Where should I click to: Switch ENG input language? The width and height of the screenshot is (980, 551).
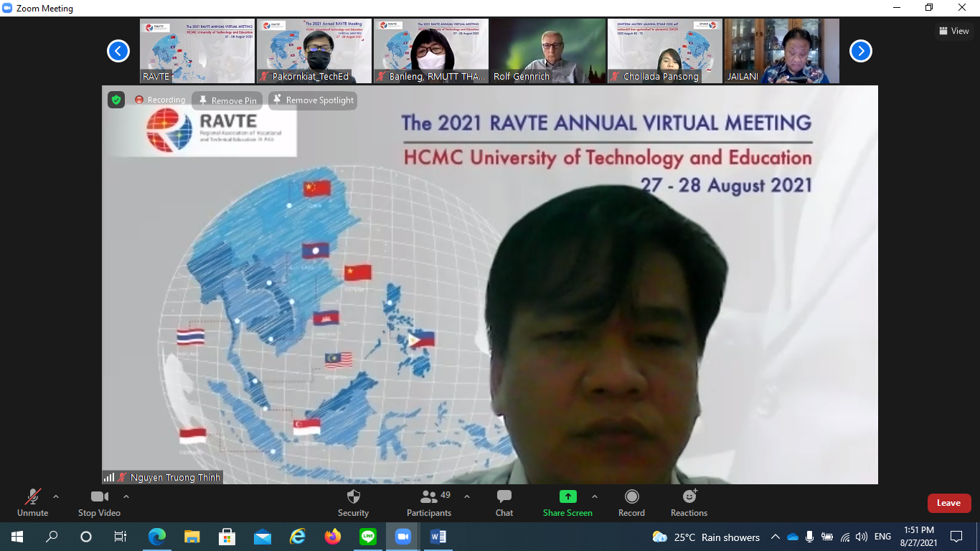tap(882, 537)
